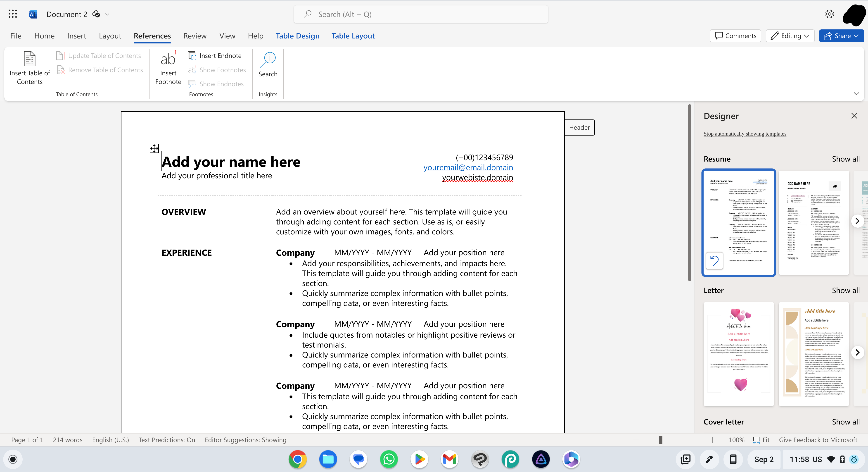Expand ribbon display options chevron
The height and width of the screenshot is (472, 868).
click(856, 94)
